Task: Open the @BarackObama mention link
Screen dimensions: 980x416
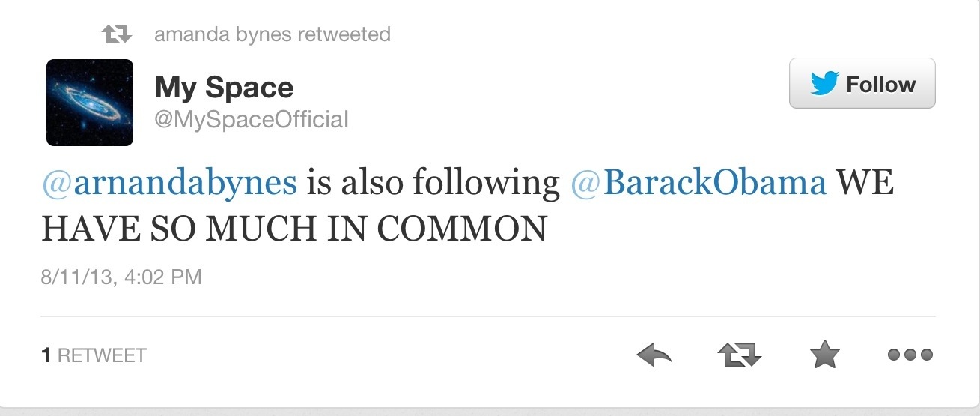Action: [x=699, y=184]
